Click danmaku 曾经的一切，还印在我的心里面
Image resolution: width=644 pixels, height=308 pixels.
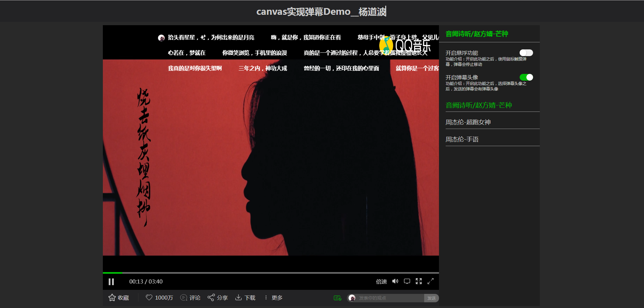(x=341, y=68)
